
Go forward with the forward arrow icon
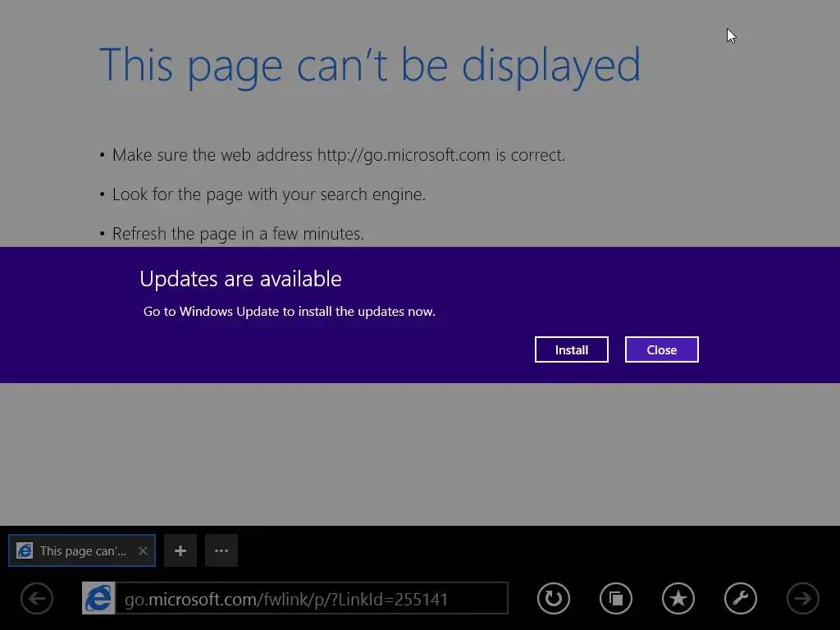point(802,598)
